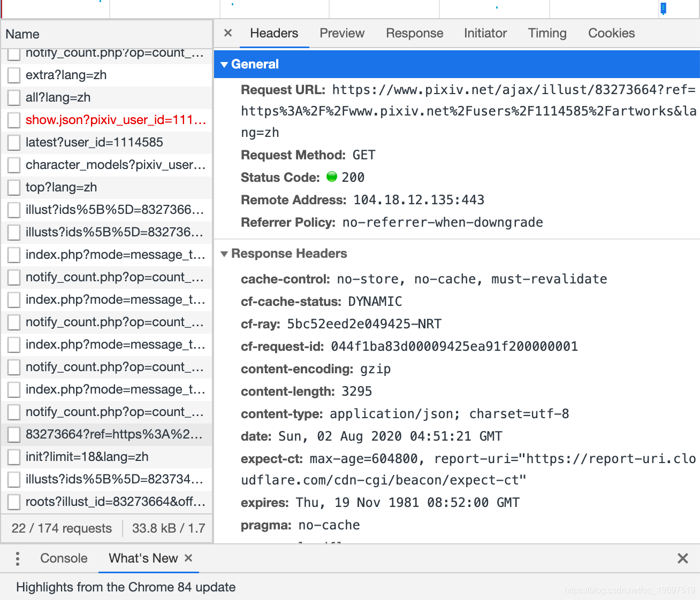Click cf-cache-status DYNAMIC value
700x600 pixels.
(375, 302)
